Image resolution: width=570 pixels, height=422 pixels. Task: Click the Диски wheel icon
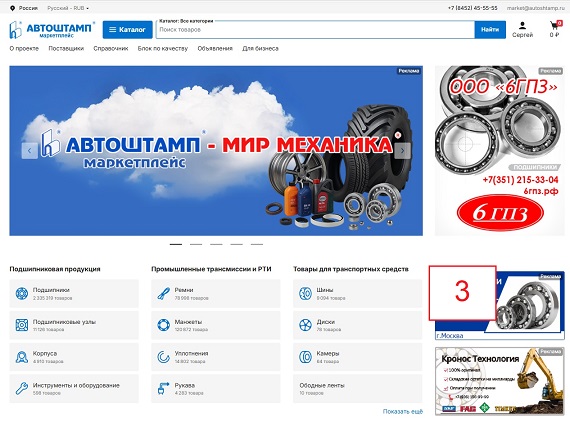pos(305,325)
